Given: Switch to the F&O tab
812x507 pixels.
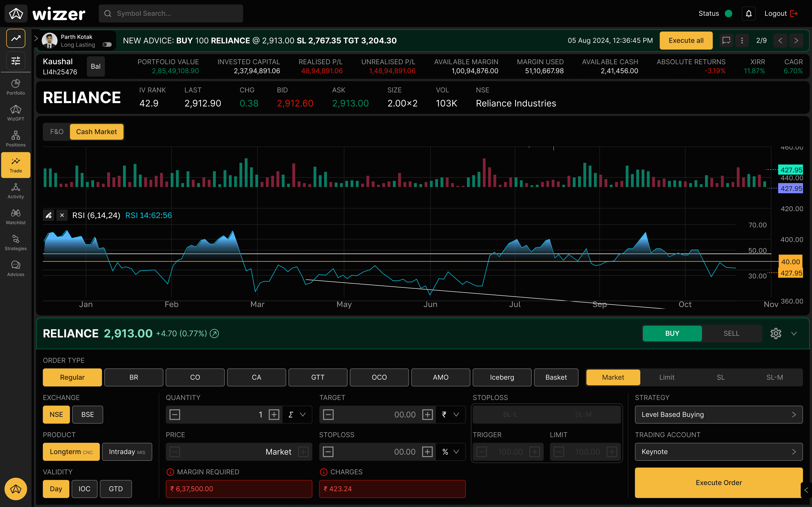Looking at the screenshot, I should 57,132.
